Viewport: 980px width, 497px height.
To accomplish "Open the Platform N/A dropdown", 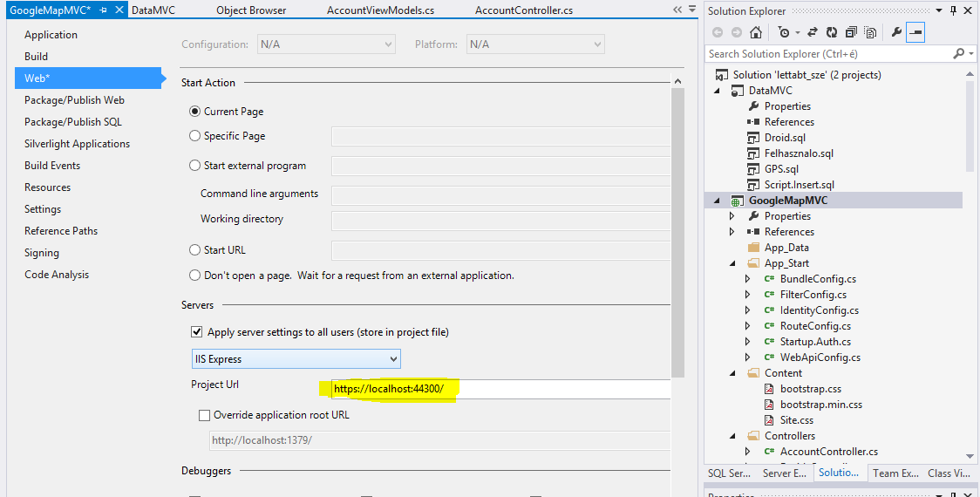I will (535, 44).
